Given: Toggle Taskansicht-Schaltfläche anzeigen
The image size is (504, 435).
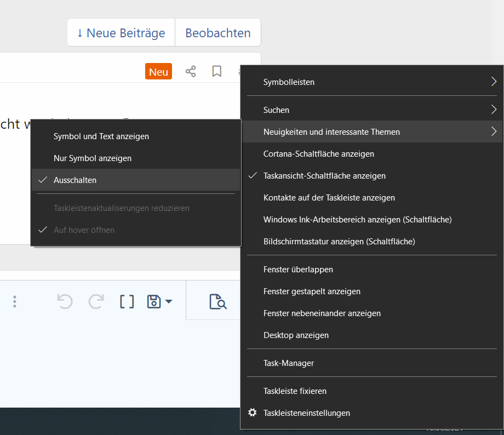Looking at the screenshot, I should (x=324, y=176).
